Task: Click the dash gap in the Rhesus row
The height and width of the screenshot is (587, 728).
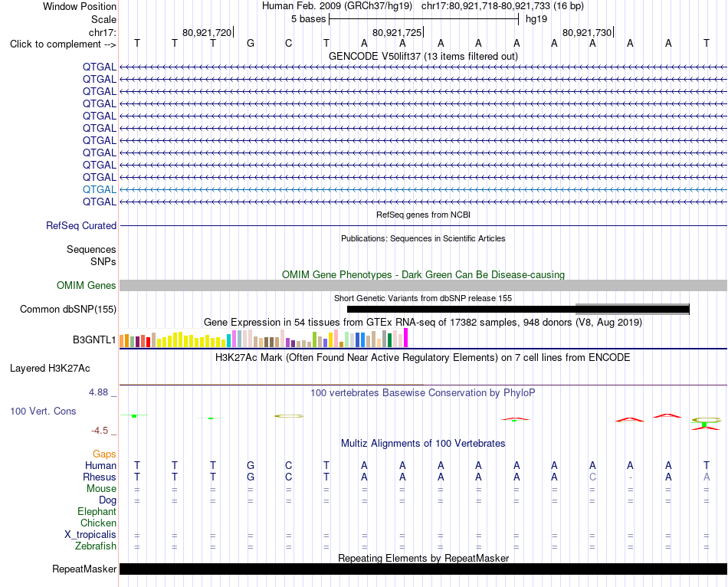Action: pos(630,477)
